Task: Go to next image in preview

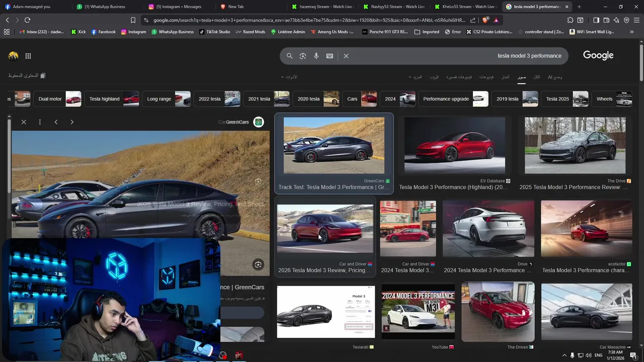Action: (72, 122)
